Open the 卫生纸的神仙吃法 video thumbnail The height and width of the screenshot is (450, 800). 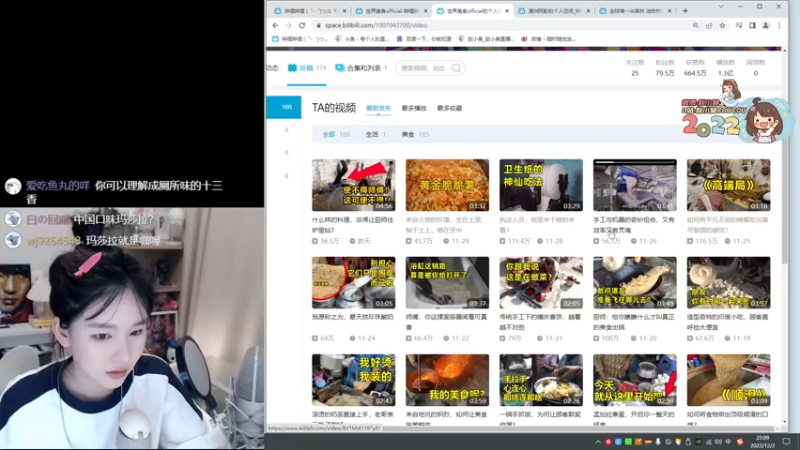[x=541, y=185]
